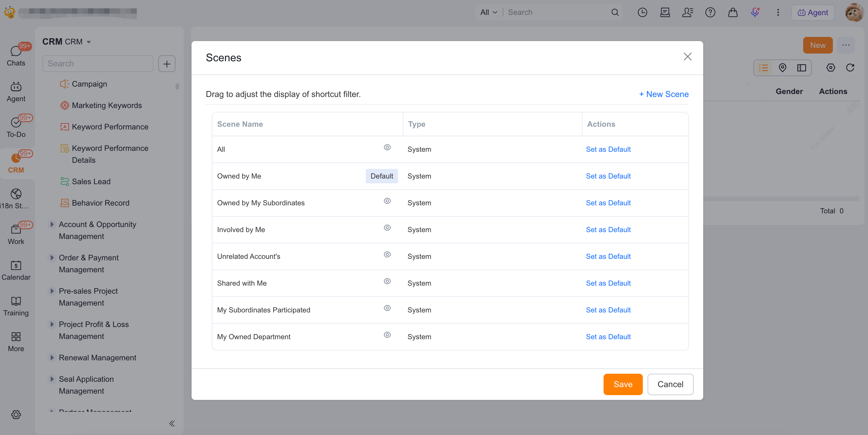Open Chats in the left sidebar
The image size is (868, 435).
[16, 56]
